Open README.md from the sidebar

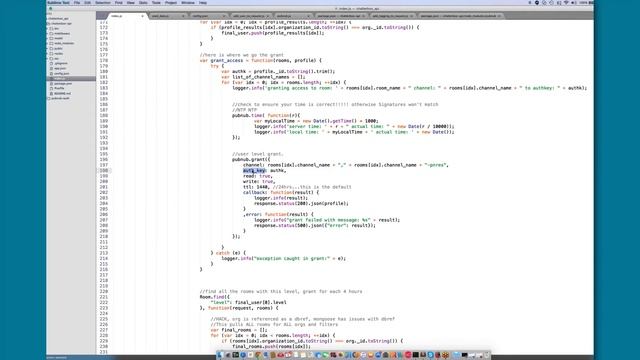pyautogui.click(x=62, y=93)
